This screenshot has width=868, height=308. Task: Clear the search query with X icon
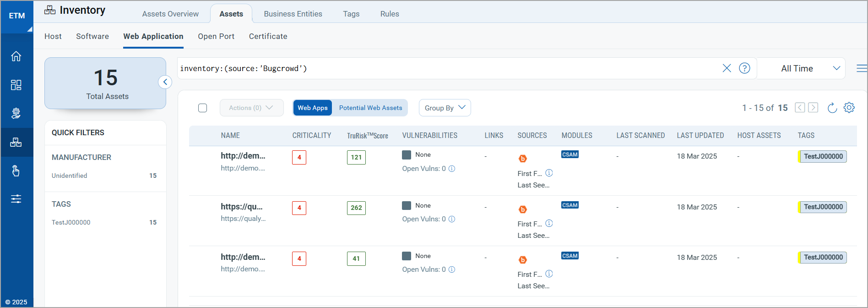(727, 68)
